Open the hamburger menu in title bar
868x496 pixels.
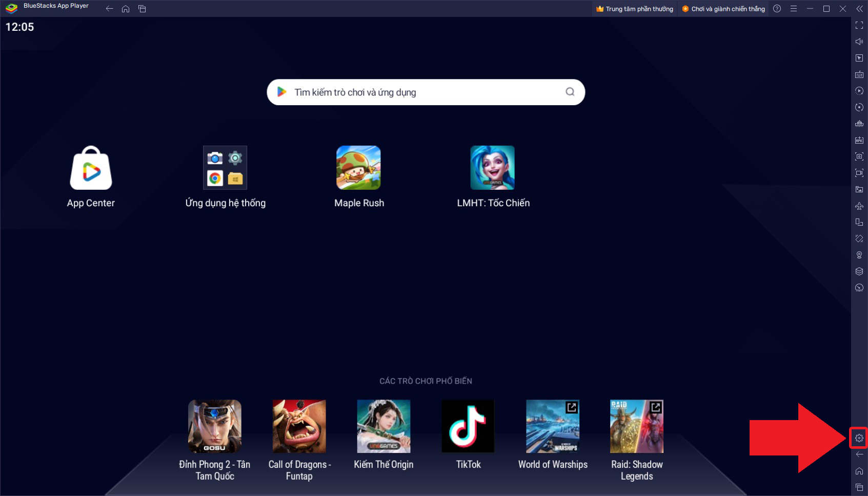click(794, 9)
